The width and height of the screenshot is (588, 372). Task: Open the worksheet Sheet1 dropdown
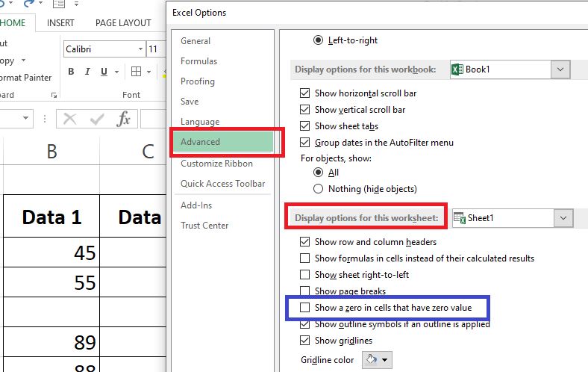coord(563,218)
